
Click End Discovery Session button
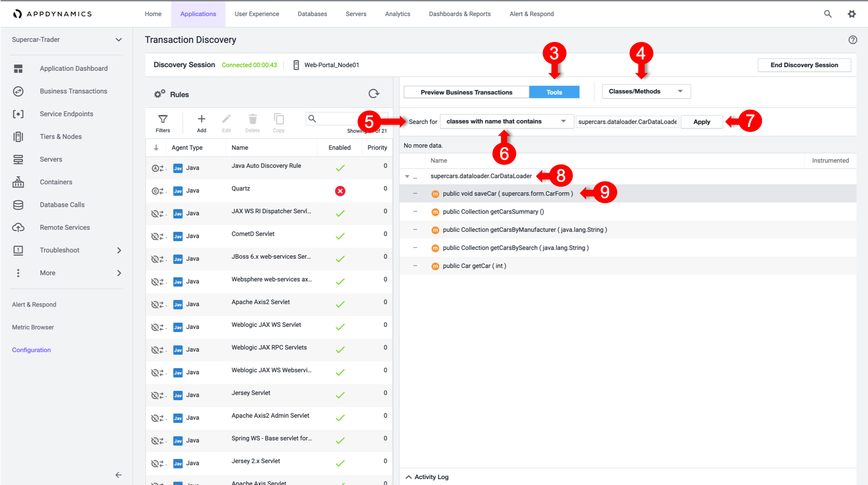[804, 65]
